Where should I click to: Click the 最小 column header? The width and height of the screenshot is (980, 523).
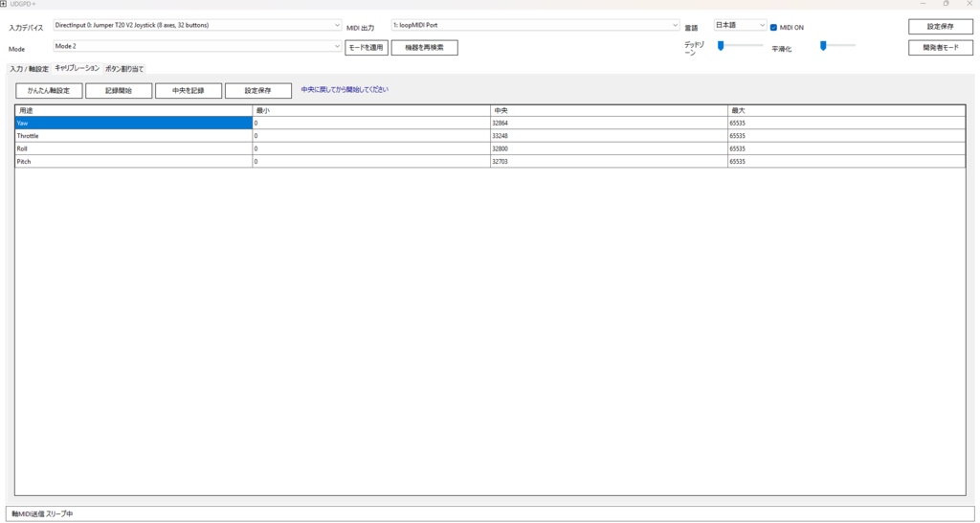click(x=371, y=111)
